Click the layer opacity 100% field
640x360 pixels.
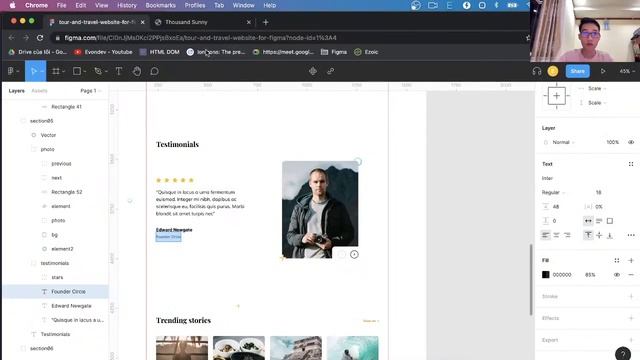tap(612, 142)
